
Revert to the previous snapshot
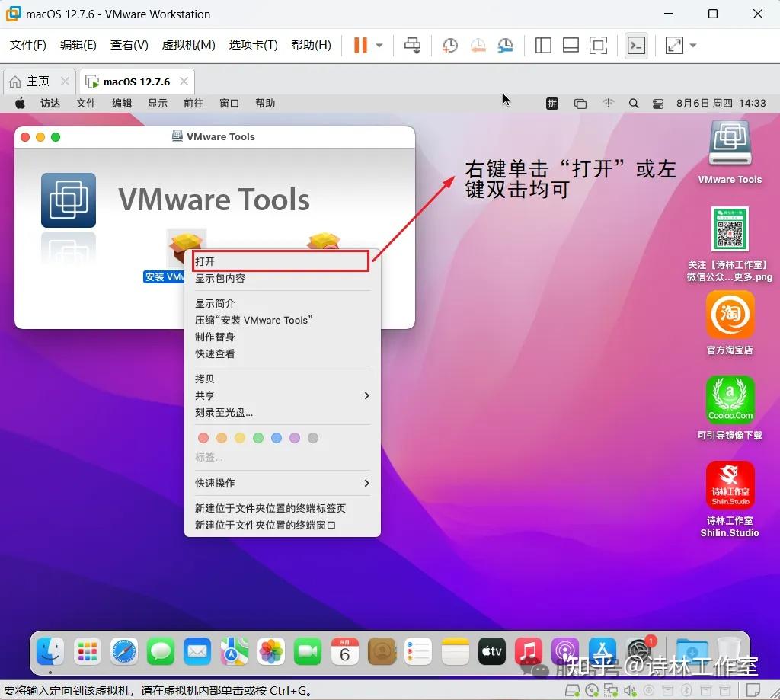pyautogui.click(x=478, y=45)
